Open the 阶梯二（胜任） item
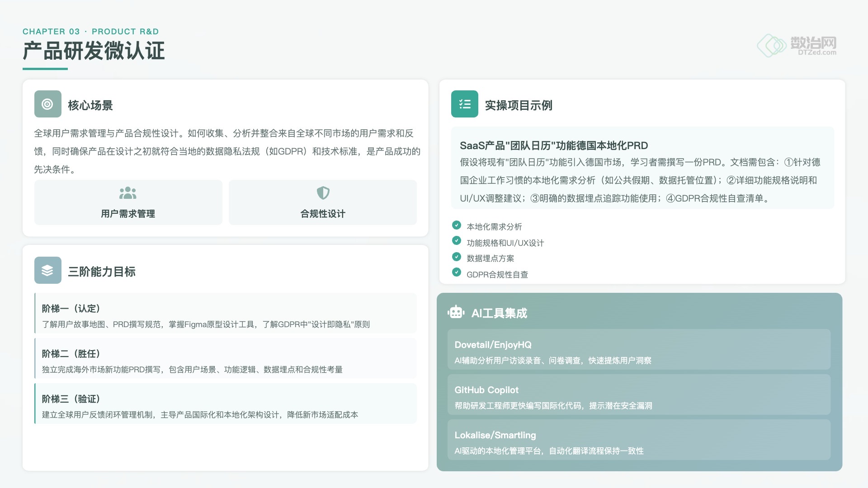 tap(225, 358)
